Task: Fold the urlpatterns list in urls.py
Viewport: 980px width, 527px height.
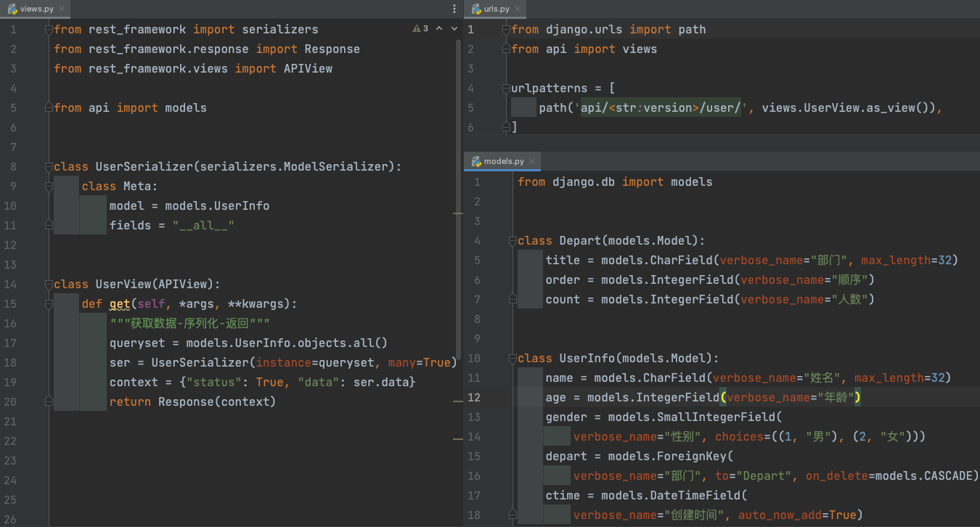Action: (506, 89)
